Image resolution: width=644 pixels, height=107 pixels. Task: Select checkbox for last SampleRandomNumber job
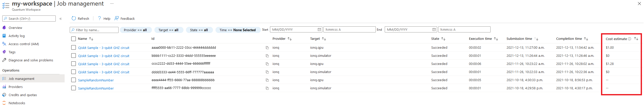click(x=74, y=88)
